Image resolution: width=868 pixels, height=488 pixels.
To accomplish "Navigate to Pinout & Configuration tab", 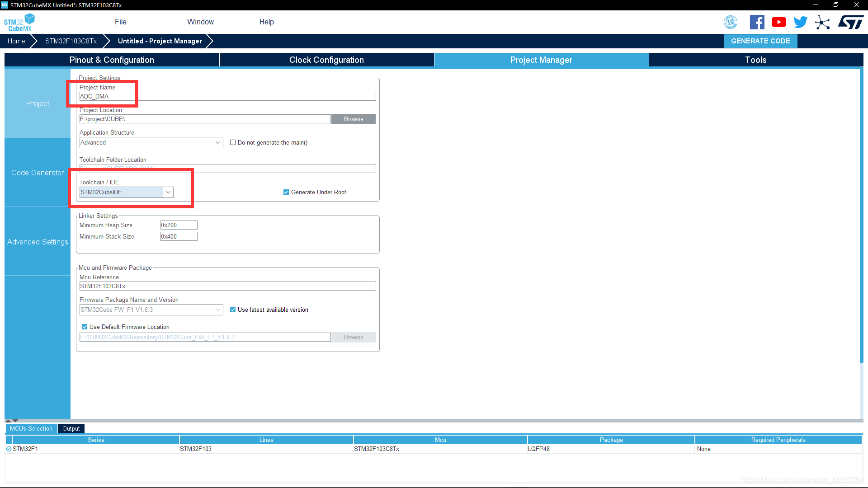I will coord(112,60).
